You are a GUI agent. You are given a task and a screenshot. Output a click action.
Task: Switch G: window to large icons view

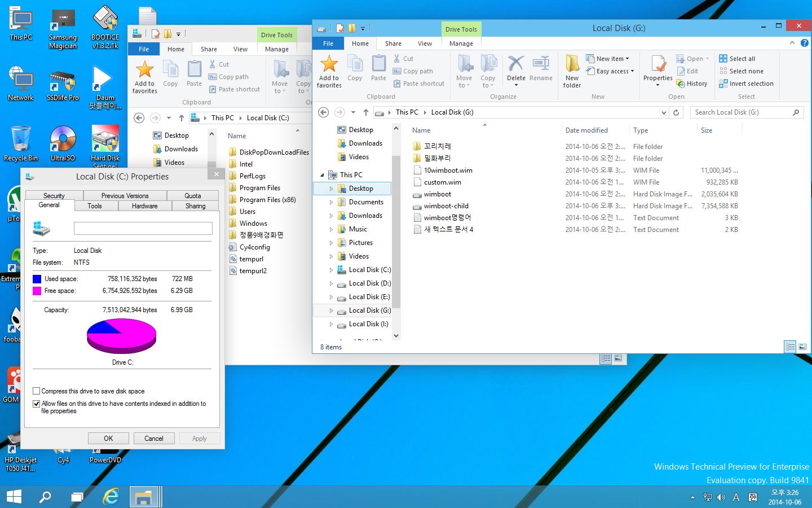click(802, 347)
